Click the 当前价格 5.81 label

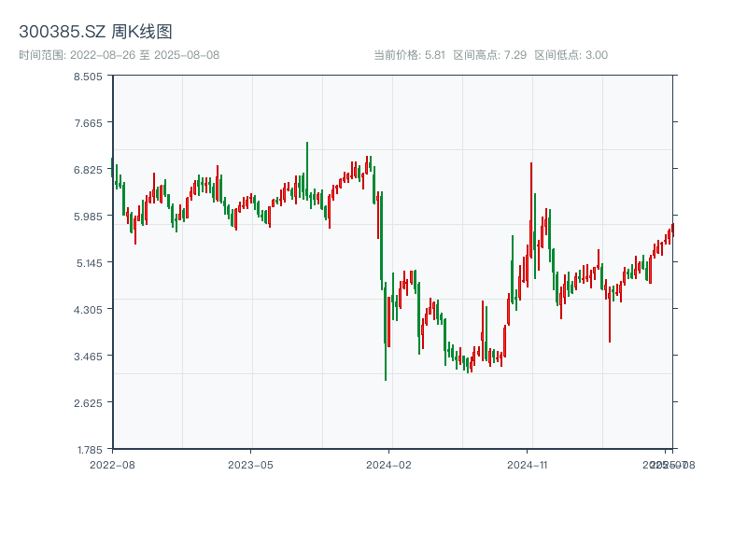409,55
